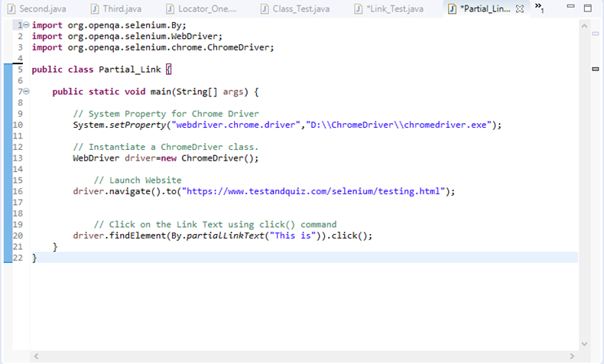Click 'navigate()' on line 16
Image resolution: width=604 pixels, height=364 pixels.
tap(135, 191)
